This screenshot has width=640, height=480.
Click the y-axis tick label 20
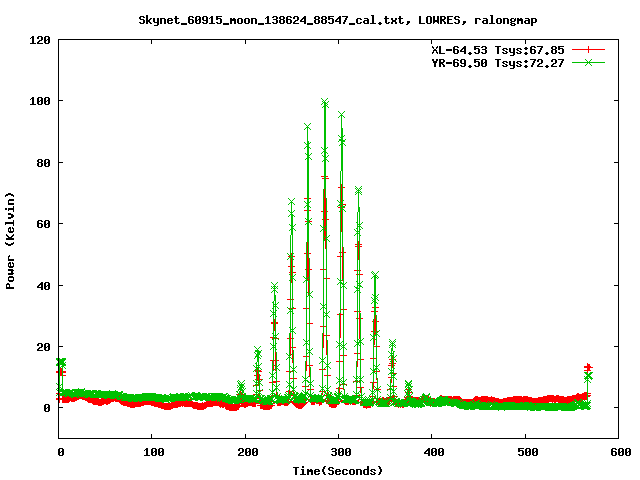coord(43,347)
